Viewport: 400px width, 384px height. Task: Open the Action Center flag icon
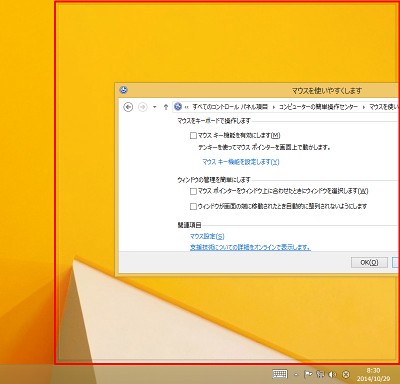(308, 374)
